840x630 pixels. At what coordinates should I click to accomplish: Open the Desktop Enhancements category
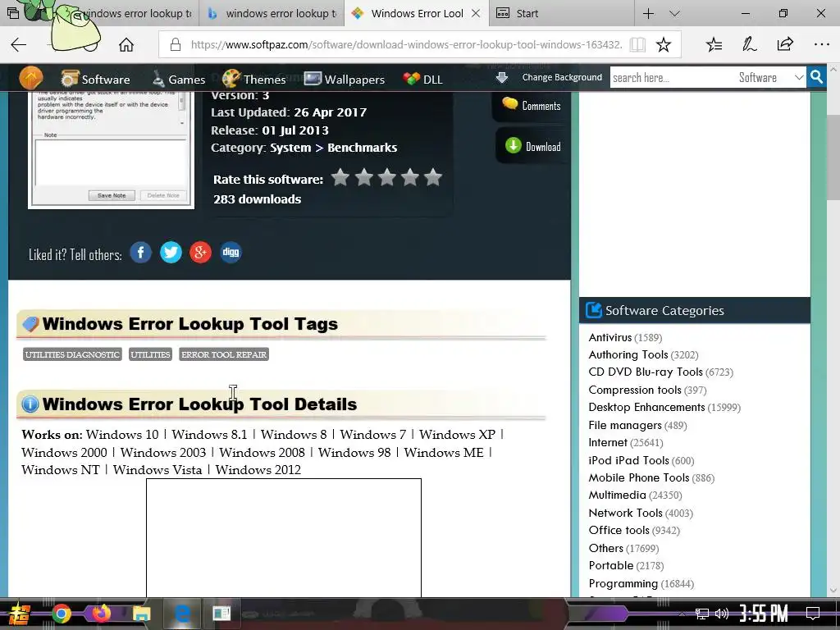pyautogui.click(x=646, y=407)
